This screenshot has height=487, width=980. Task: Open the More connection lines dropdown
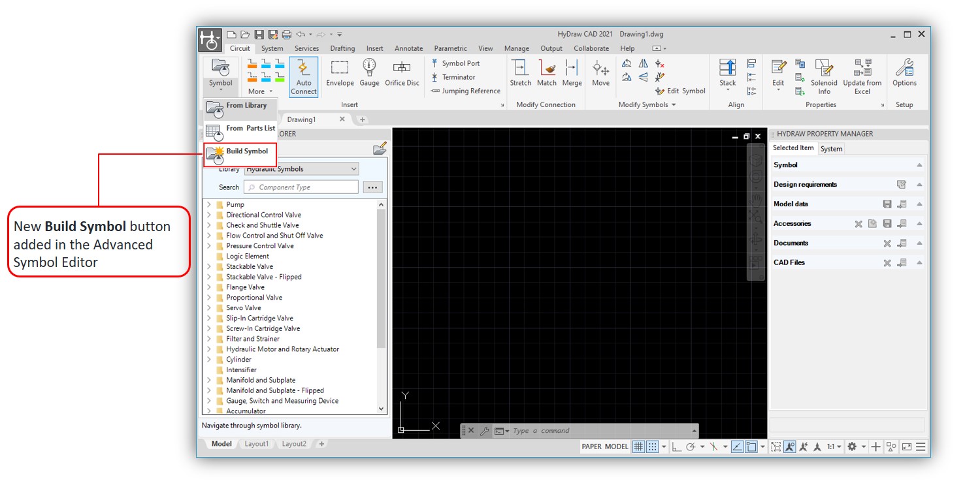point(261,91)
